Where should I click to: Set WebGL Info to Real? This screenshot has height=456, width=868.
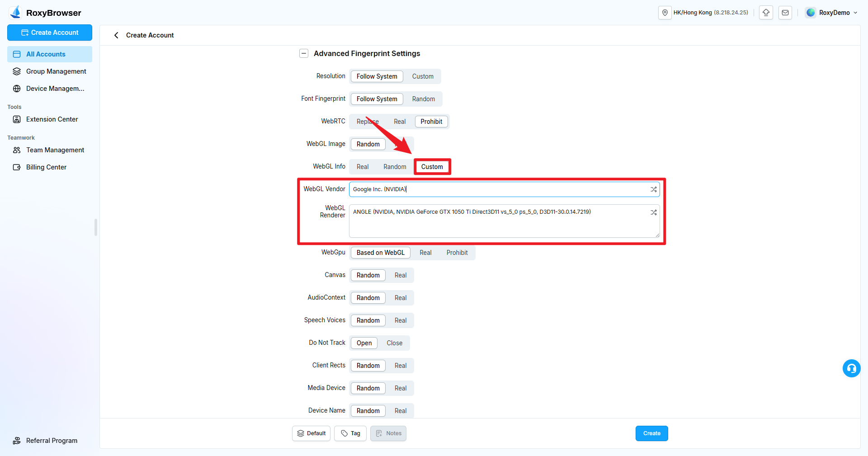click(363, 167)
